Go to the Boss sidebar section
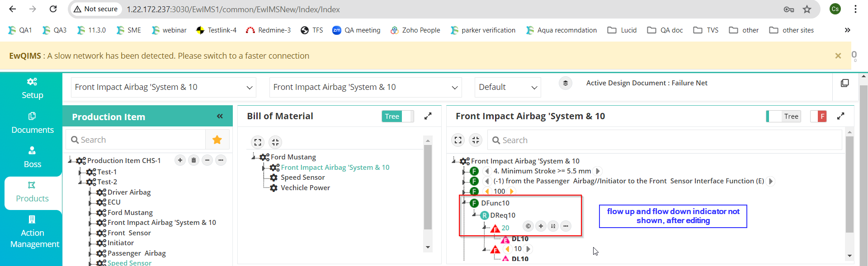Viewport: 868px width, 266px height. [32, 157]
